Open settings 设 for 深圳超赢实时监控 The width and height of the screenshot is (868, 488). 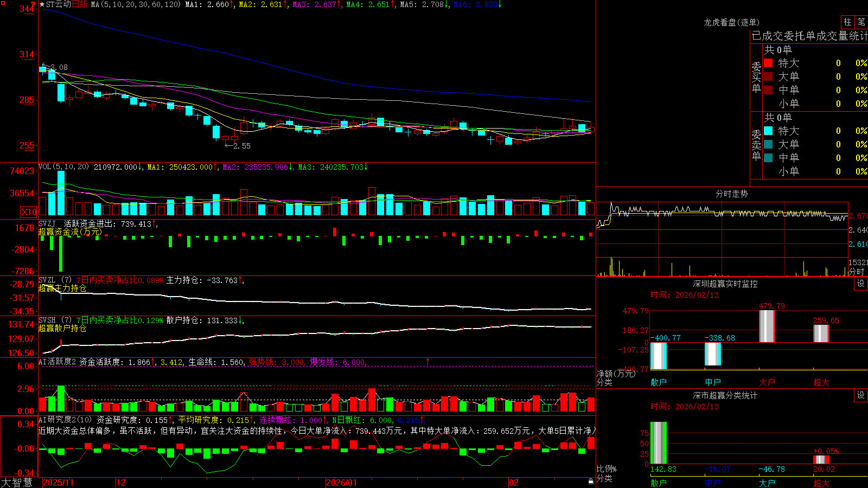point(861,284)
